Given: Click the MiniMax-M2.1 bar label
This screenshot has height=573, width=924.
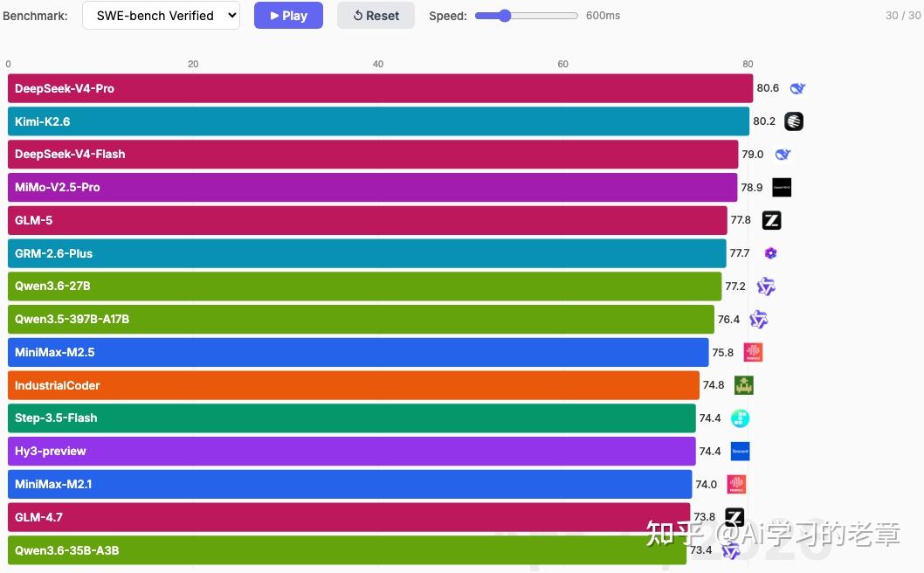Looking at the screenshot, I should 53,484.
